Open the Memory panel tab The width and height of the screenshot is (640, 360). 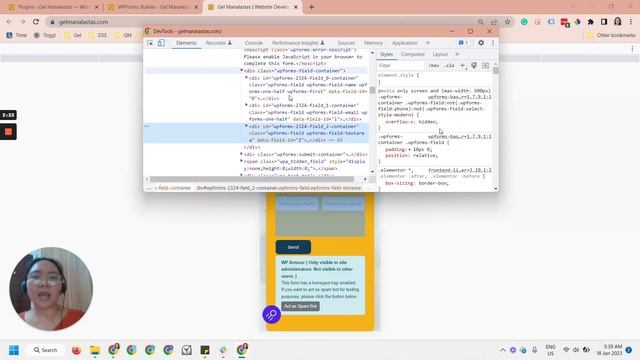[x=373, y=43]
